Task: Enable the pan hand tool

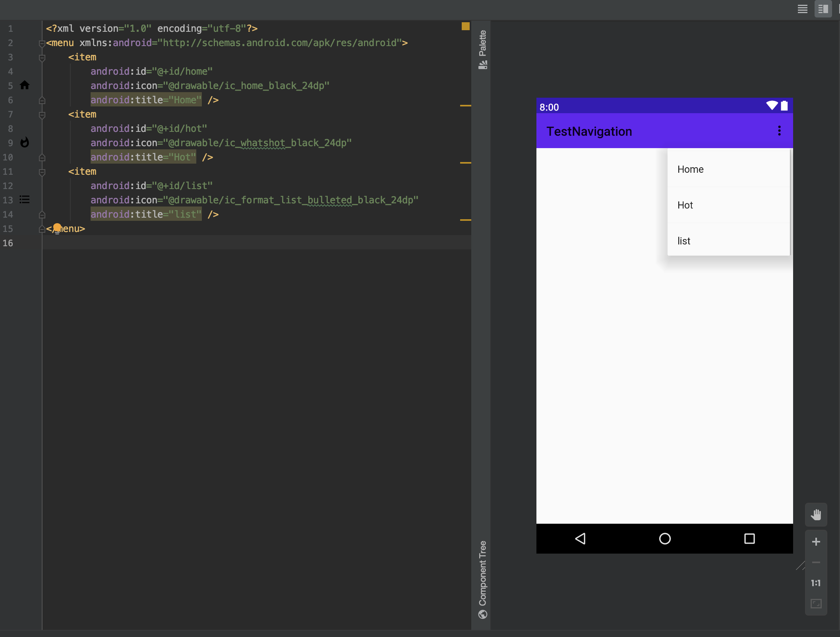Action: (816, 515)
